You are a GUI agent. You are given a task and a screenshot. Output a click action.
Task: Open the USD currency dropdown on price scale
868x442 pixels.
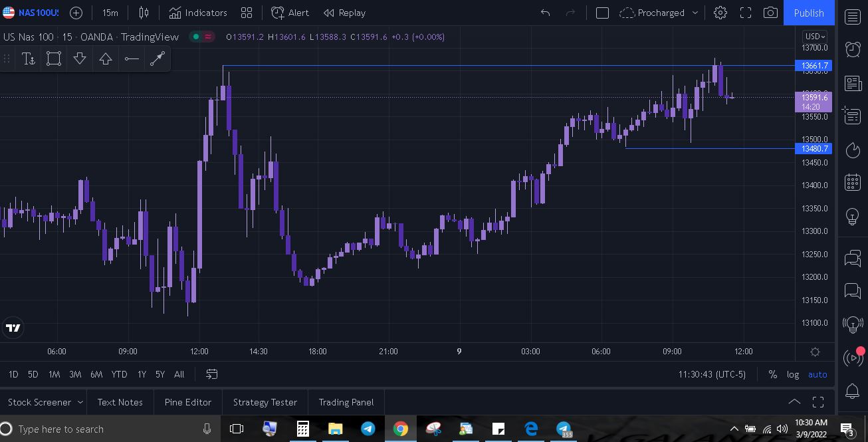815,37
